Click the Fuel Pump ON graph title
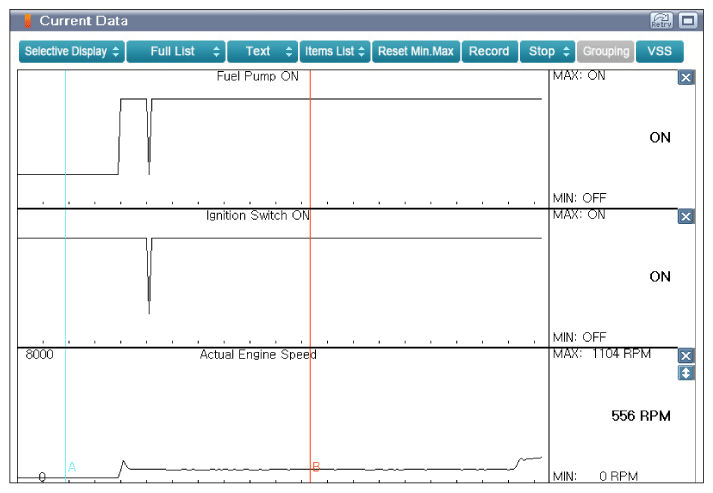The width and height of the screenshot is (713, 493). [257, 76]
